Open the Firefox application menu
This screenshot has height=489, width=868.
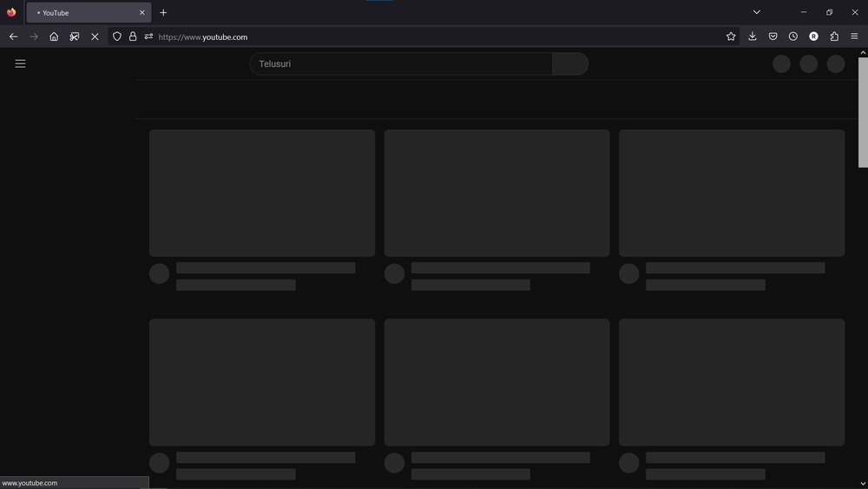[x=854, y=36]
